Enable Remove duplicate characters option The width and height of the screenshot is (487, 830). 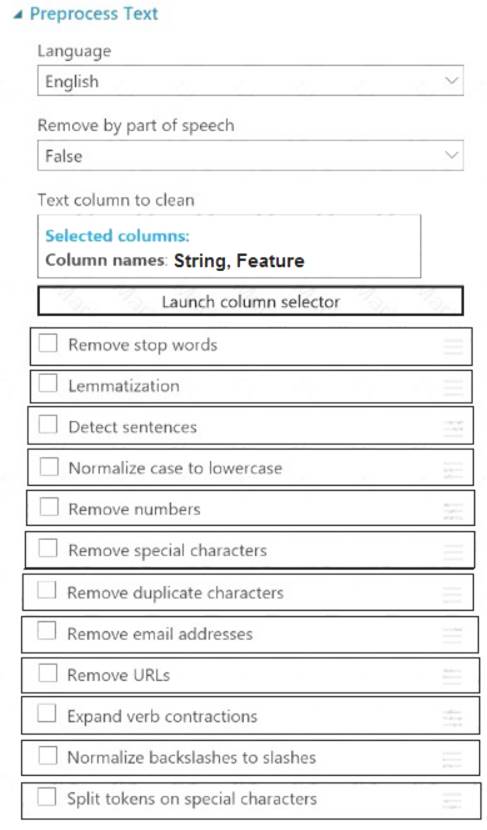point(47,590)
